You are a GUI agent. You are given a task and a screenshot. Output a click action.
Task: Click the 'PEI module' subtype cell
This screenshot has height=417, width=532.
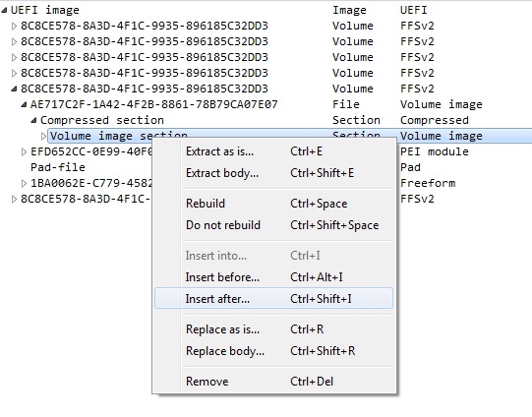coord(435,151)
